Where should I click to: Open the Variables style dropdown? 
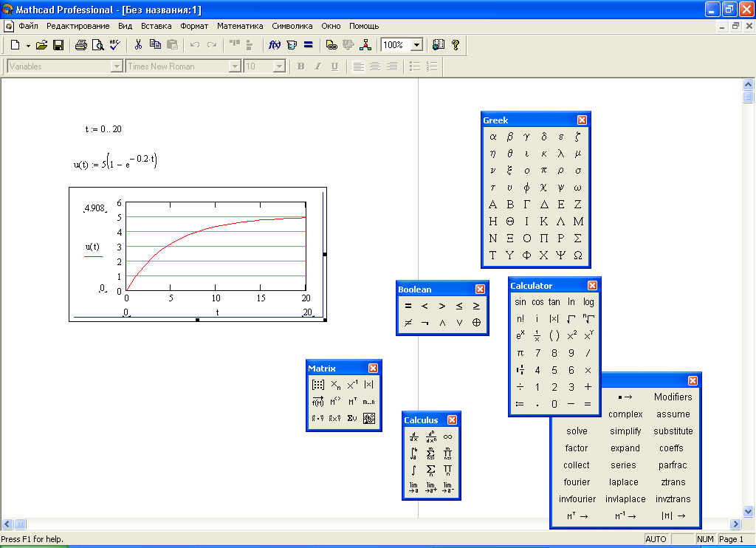pos(117,66)
